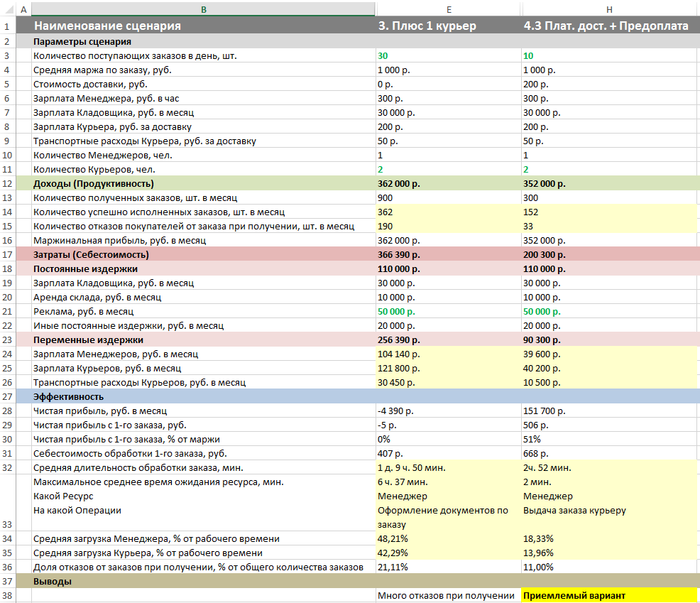Click the '200 300 р.' costs total
Viewport: 700px width, 603px height.
pyautogui.click(x=609, y=254)
